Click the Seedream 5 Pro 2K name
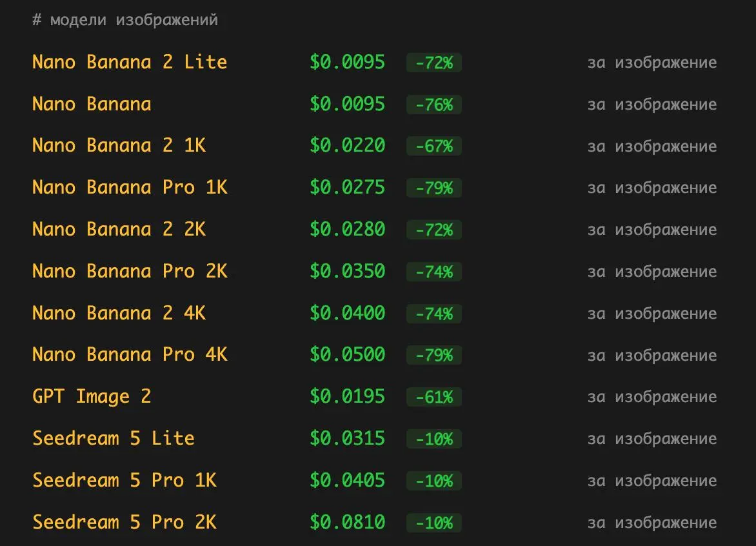The image size is (756, 546). [x=124, y=523]
